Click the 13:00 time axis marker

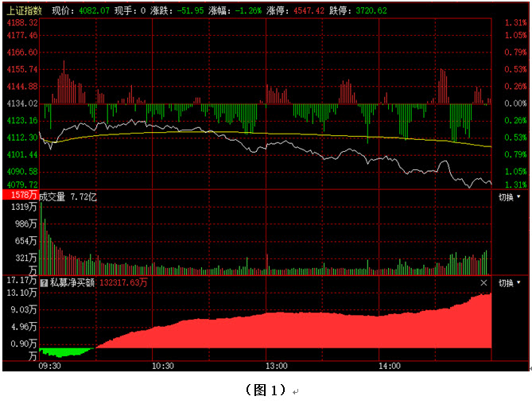pyautogui.click(x=276, y=367)
